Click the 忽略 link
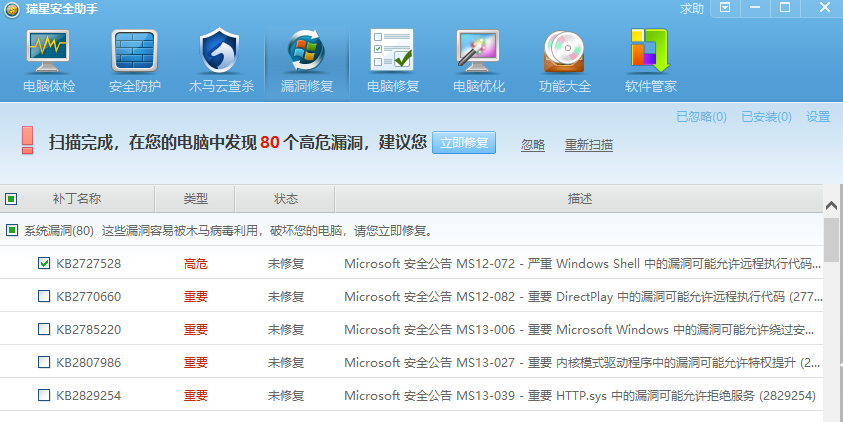 coord(533,145)
